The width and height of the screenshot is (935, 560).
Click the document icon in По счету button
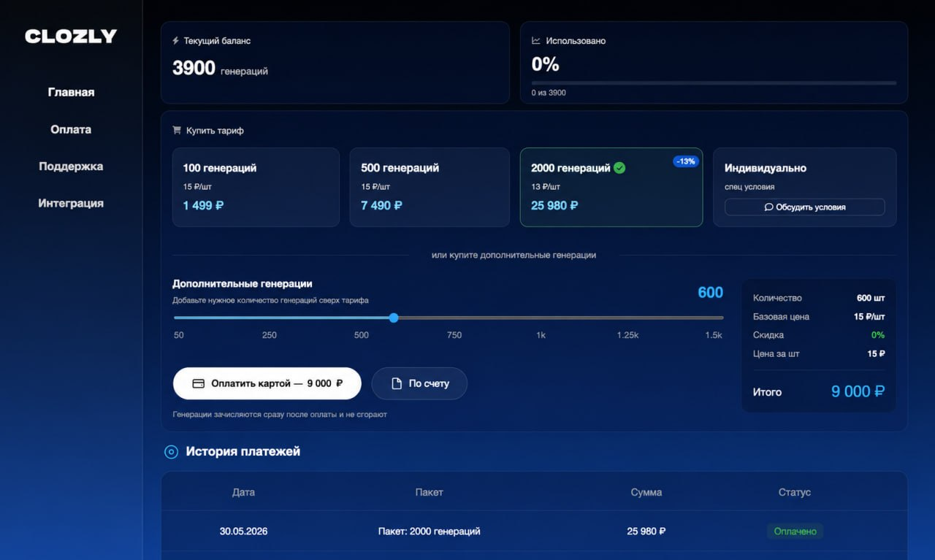point(397,383)
